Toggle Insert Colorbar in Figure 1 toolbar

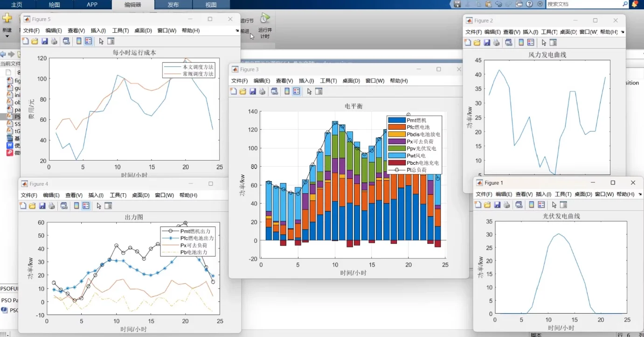532,205
